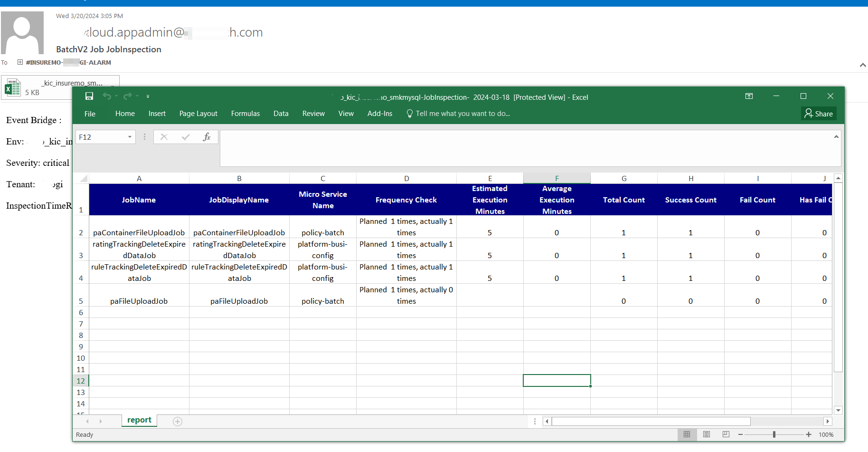Click the zoom in plus icon

tap(809, 434)
